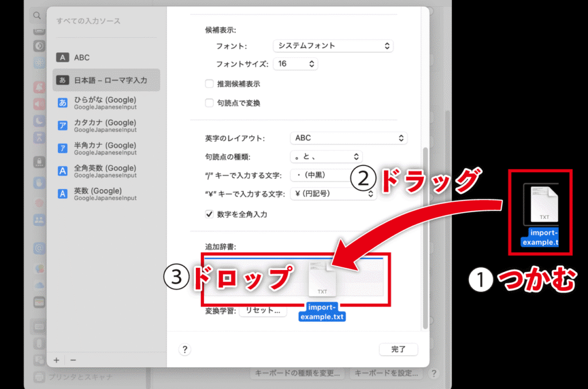Enable 推測候補表示 checkbox

210,84
